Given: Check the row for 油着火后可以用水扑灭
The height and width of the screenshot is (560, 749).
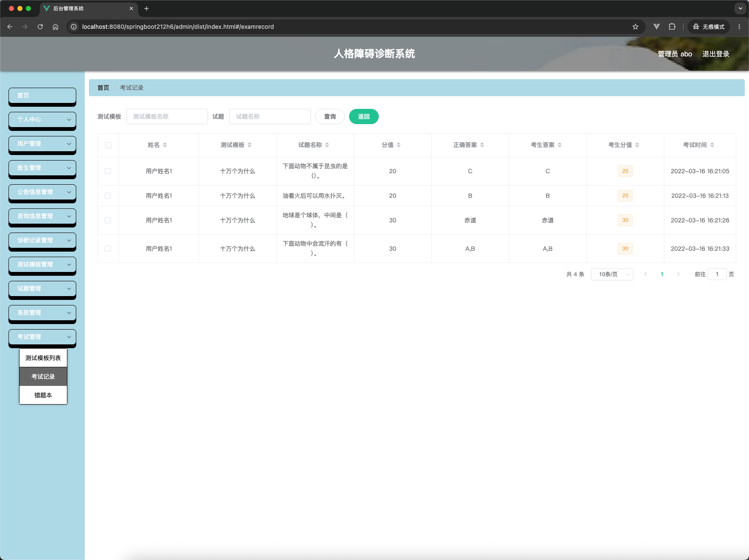Looking at the screenshot, I should coord(108,196).
